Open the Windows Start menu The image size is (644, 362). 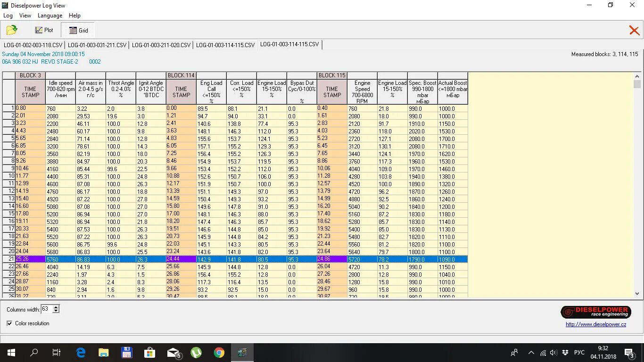click(x=11, y=353)
